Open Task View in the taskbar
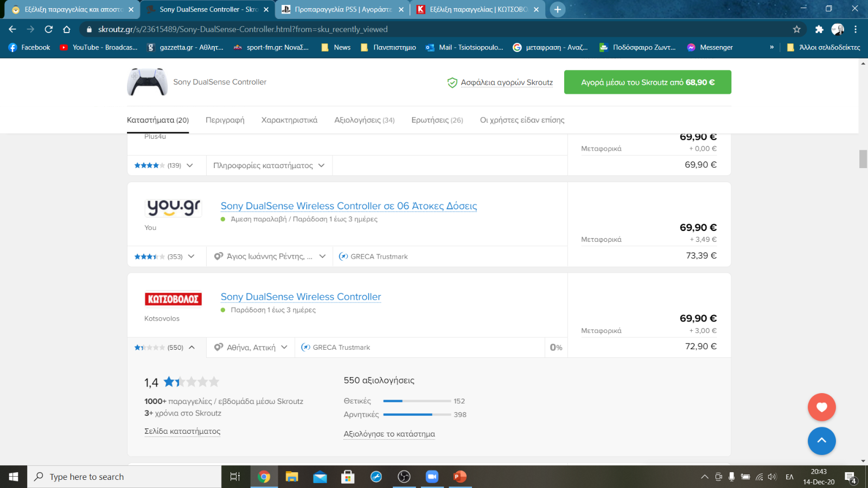The image size is (868, 488). (235, 477)
